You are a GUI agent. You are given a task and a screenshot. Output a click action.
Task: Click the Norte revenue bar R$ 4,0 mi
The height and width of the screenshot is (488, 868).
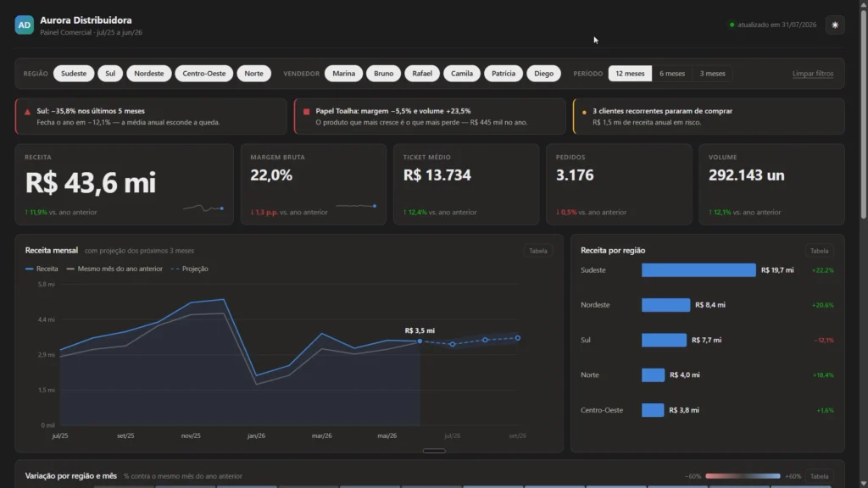(654, 375)
